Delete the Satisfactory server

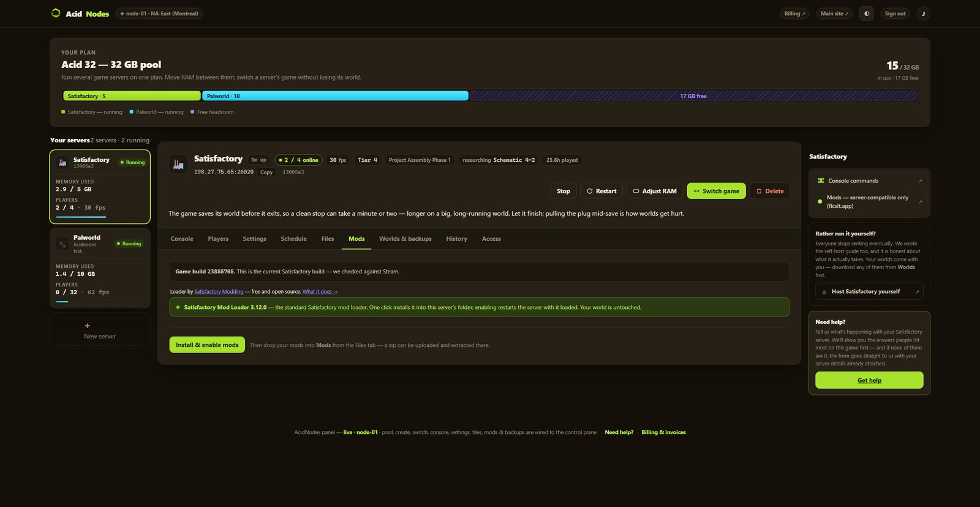(770, 191)
